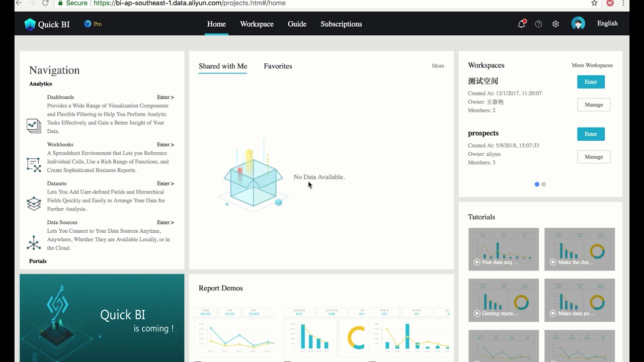Click the Portals section label

click(38, 261)
